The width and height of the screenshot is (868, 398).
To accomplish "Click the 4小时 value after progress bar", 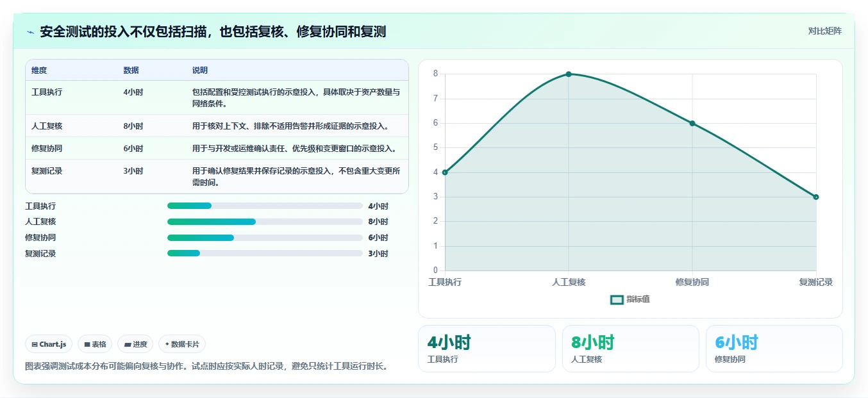I will tap(378, 206).
